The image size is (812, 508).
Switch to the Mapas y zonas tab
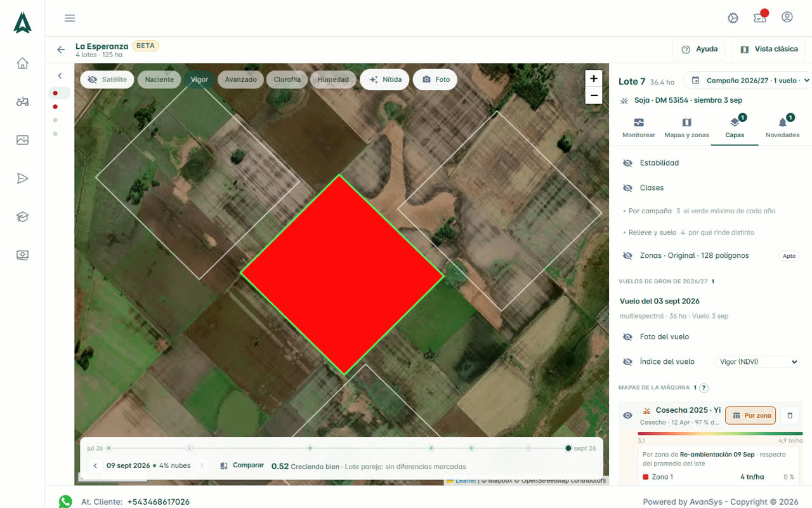coord(686,128)
